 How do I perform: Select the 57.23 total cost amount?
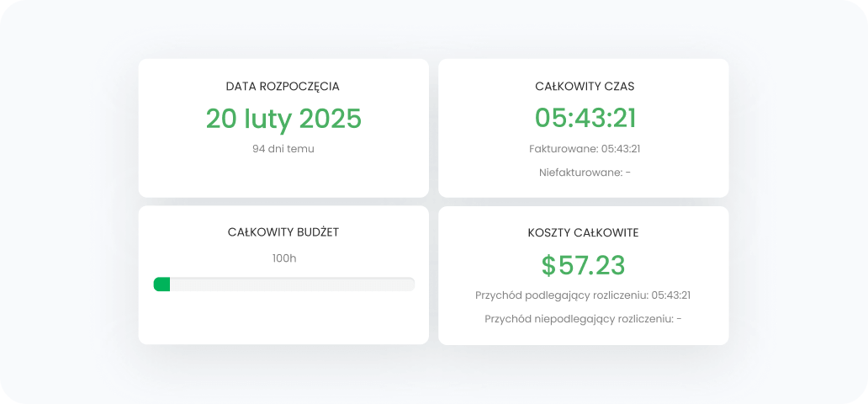click(x=592, y=265)
